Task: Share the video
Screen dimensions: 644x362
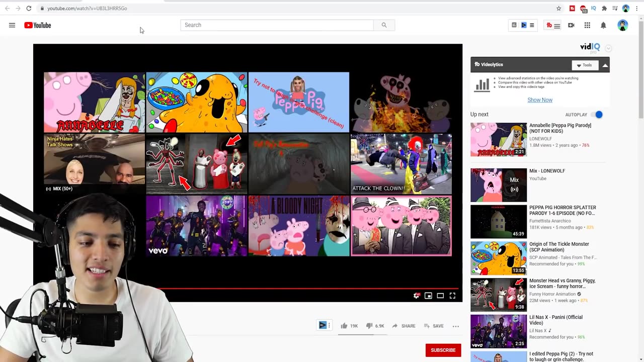Action: [x=404, y=326]
